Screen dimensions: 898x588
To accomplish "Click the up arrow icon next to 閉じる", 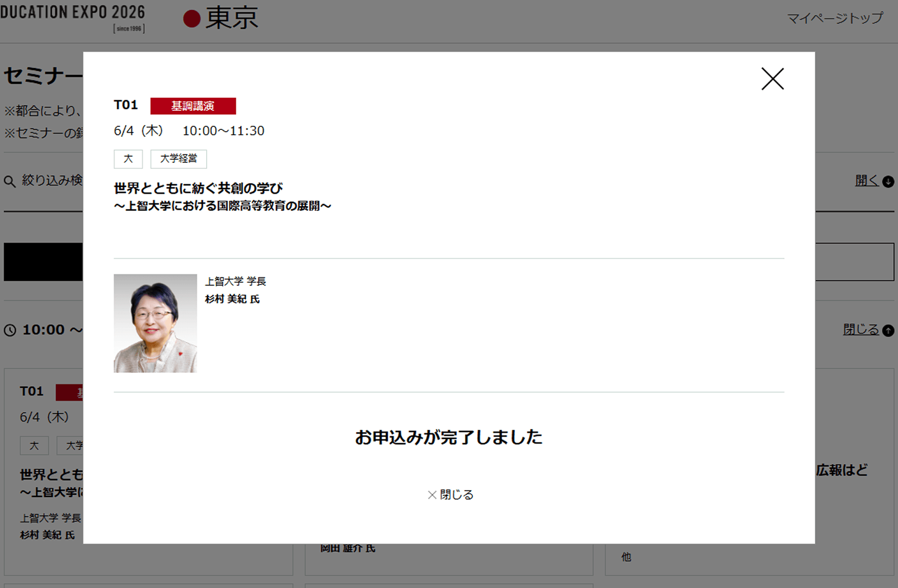I will [888, 330].
